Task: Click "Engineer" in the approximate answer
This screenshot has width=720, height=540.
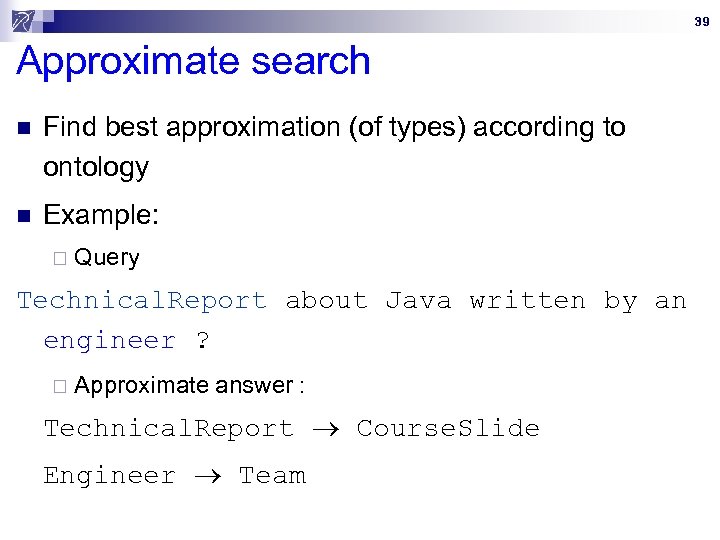Action: [109, 476]
